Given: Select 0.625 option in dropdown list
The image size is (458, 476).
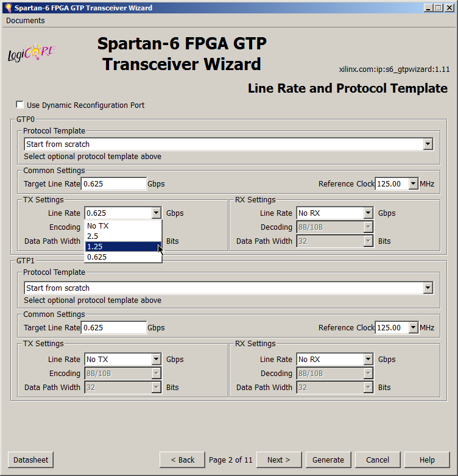Looking at the screenshot, I should click(123, 257).
